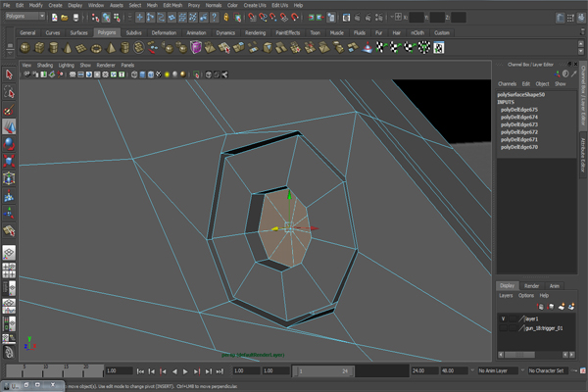Activate the Move tool in the toolbox

coord(9,126)
